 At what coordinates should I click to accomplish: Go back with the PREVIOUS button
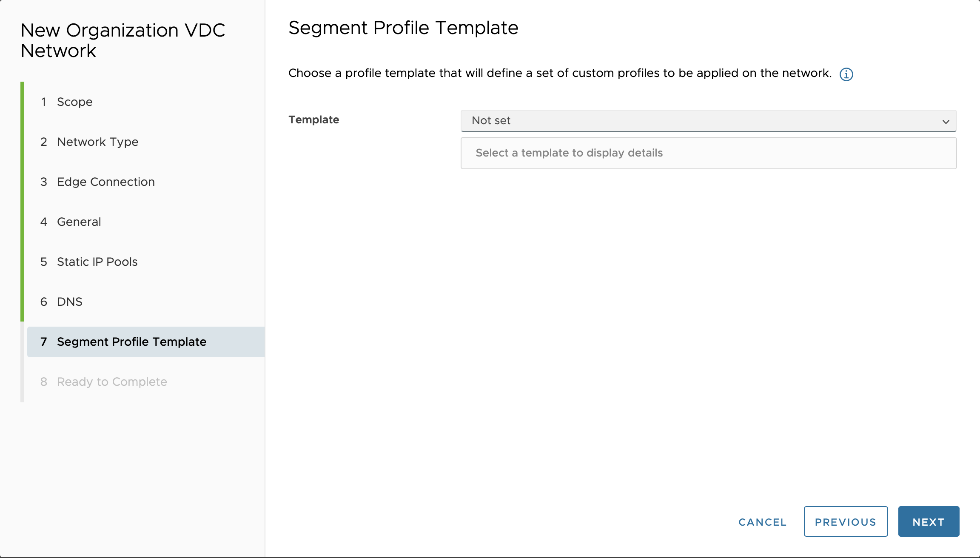845,522
